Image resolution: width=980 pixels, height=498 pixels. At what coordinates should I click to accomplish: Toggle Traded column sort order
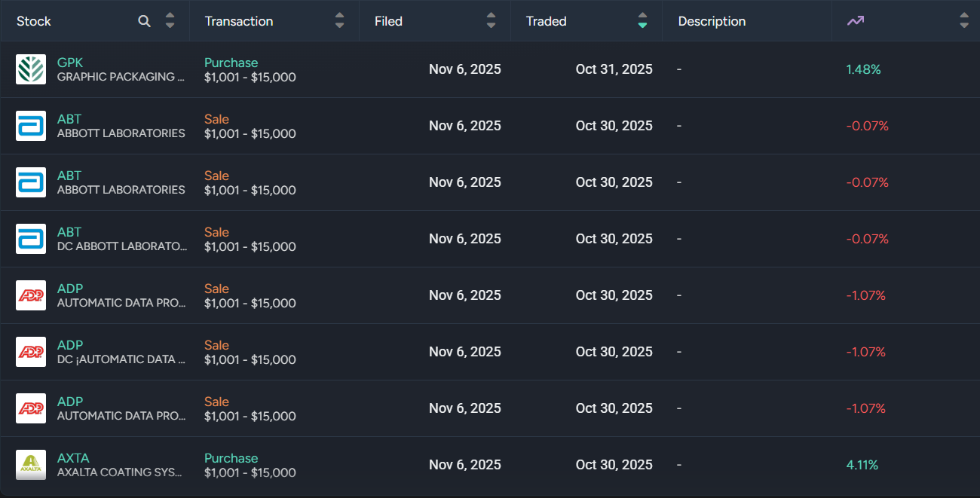pyautogui.click(x=642, y=21)
